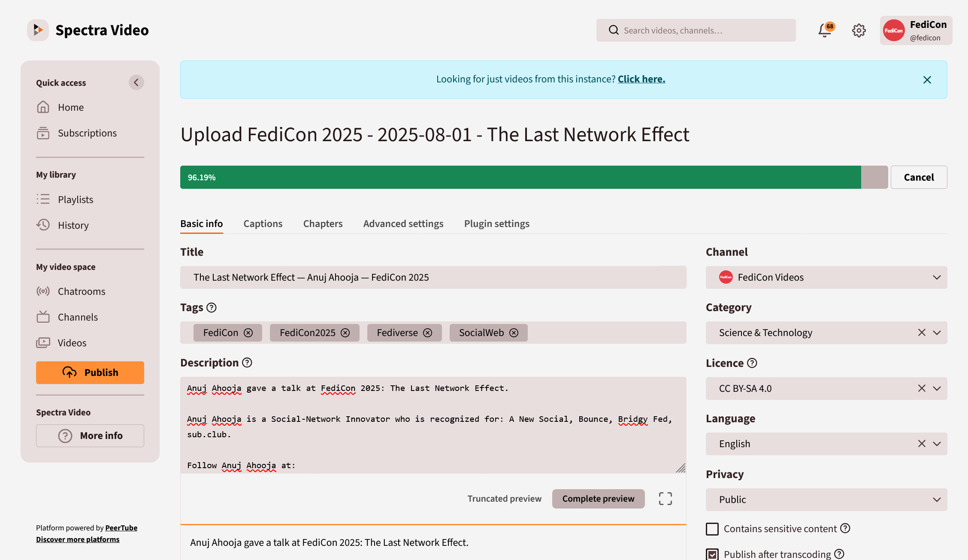Clear the Science & Technology category

[x=922, y=333]
